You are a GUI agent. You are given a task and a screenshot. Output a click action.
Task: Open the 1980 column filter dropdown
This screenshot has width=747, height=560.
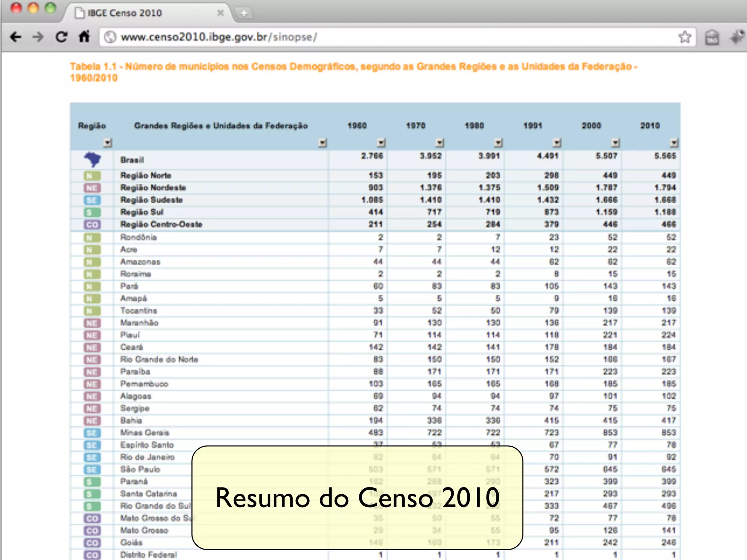pos(498,143)
